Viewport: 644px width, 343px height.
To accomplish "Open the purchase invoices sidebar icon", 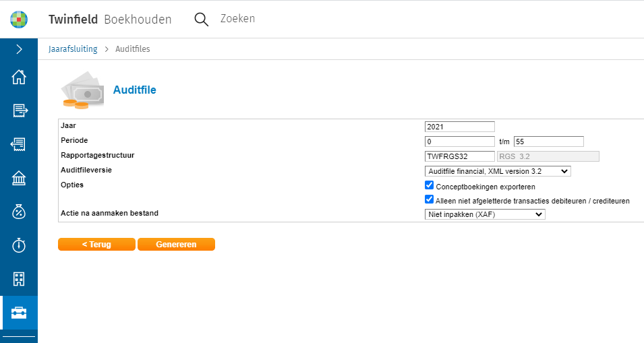I will click(19, 144).
